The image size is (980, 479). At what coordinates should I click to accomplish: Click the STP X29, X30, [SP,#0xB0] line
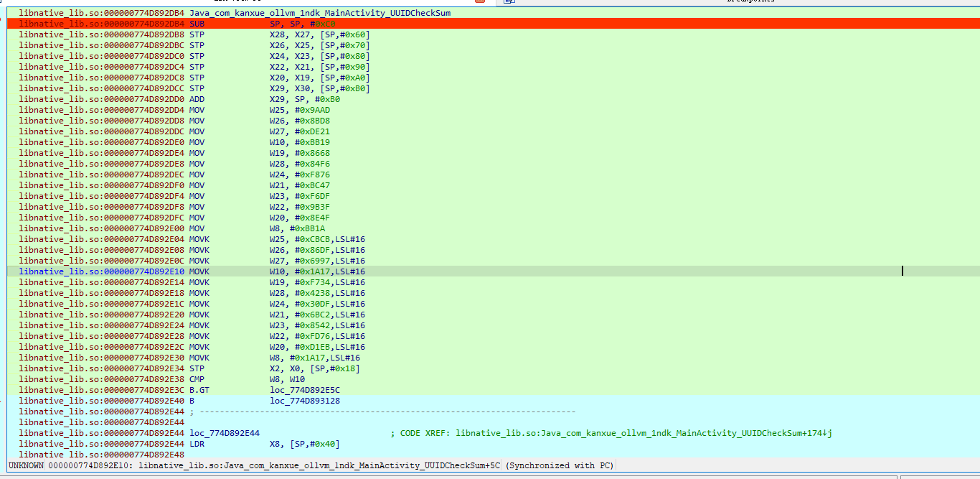(x=194, y=88)
